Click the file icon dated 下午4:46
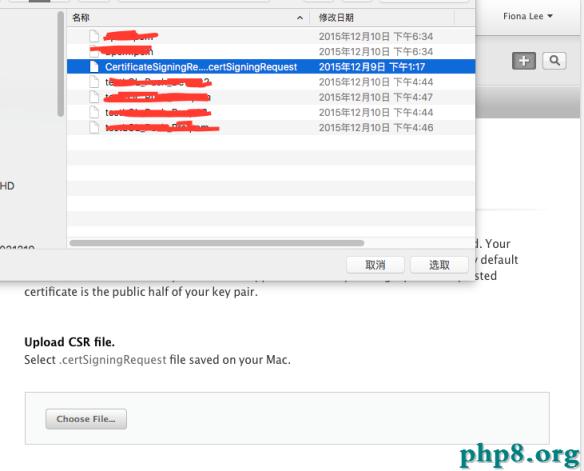This screenshot has height=471, width=584. (94, 127)
